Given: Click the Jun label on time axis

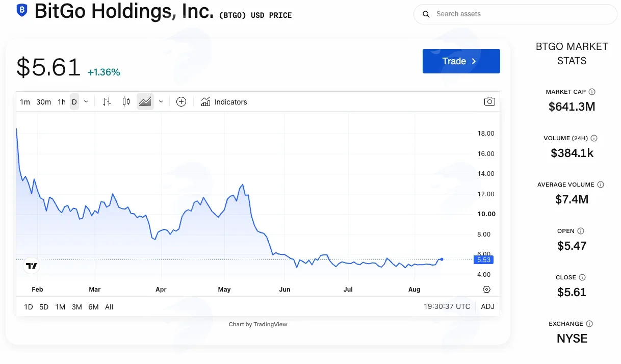Looking at the screenshot, I should (284, 289).
